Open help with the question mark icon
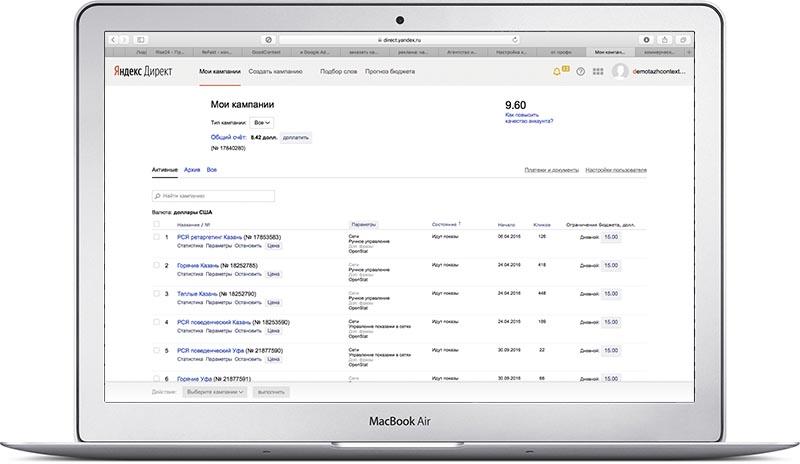Screen dimensions: 800x464 click(x=580, y=71)
